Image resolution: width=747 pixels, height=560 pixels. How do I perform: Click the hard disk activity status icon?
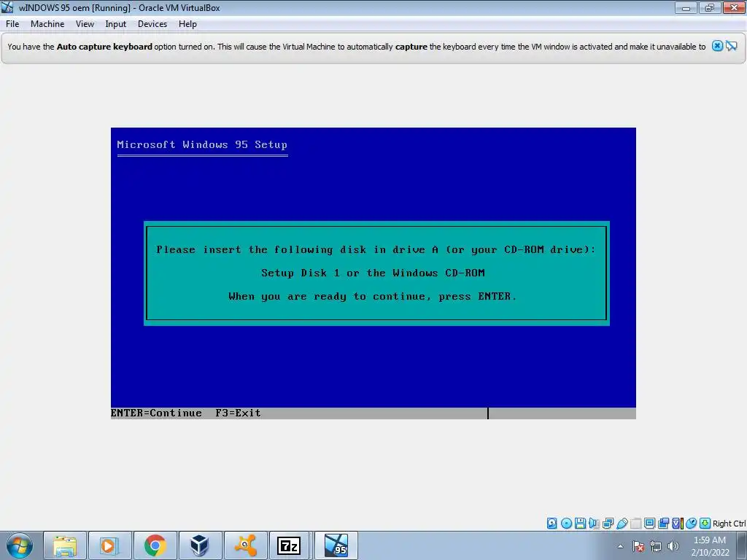coord(551,524)
